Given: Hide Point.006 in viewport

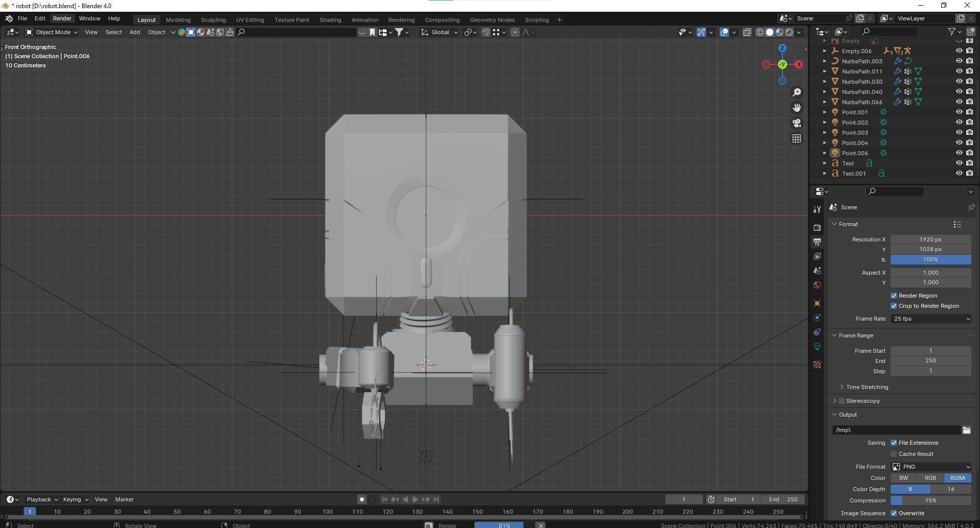Looking at the screenshot, I should tap(959, 153).
